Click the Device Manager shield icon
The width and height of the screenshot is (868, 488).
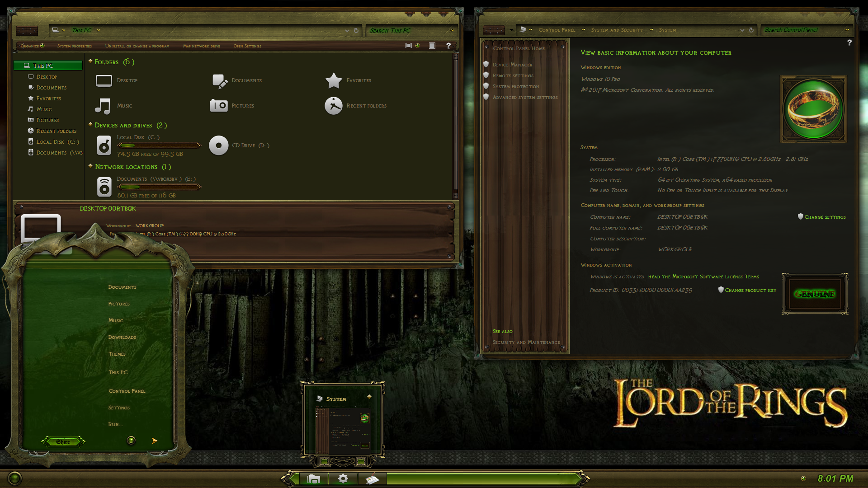point(486,64)
